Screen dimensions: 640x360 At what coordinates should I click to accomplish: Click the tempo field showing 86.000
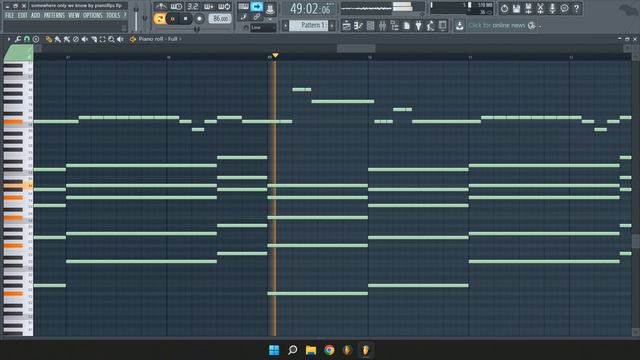pyautogui.click(x=220, y=19)
